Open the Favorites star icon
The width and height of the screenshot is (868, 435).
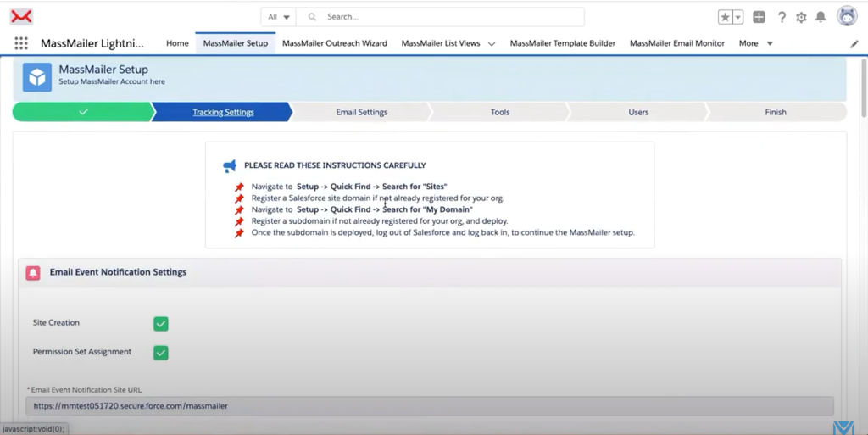[725, 17]
